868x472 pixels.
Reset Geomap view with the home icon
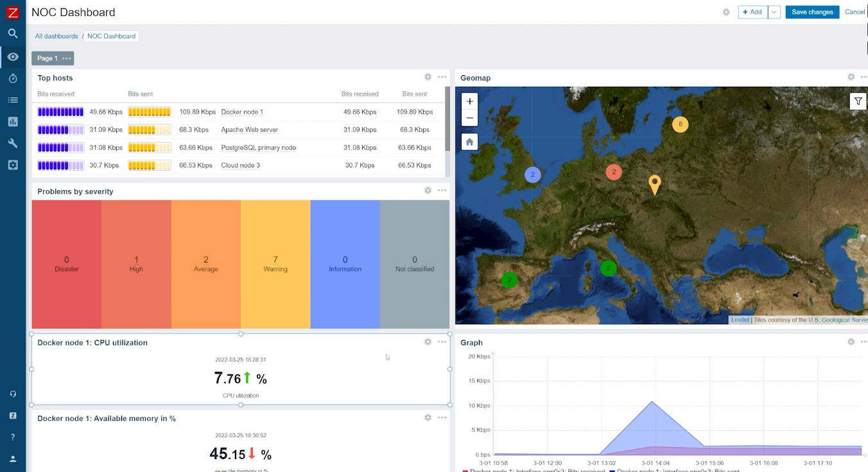click(x=469, y=141)
